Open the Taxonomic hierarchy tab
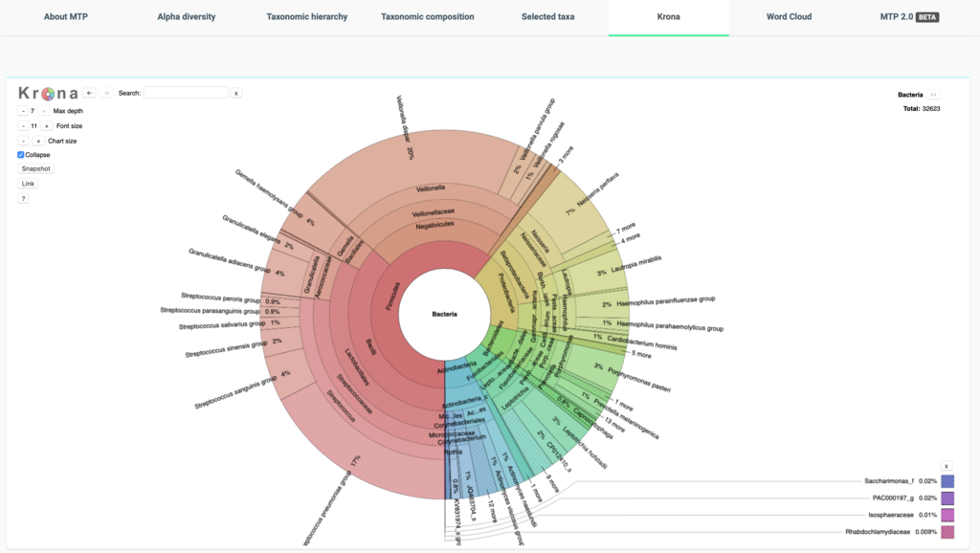The width and height of the screenshot is (980, 553). [307, 17]
